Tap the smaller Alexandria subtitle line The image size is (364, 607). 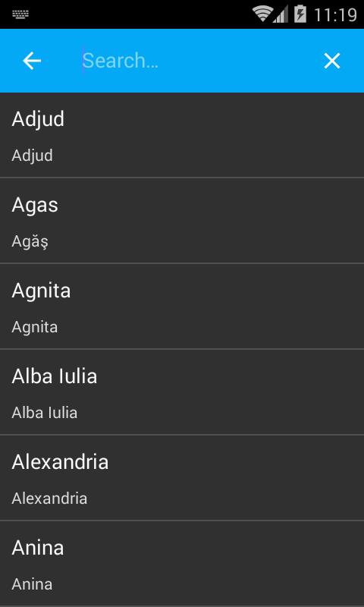(49, 498)
